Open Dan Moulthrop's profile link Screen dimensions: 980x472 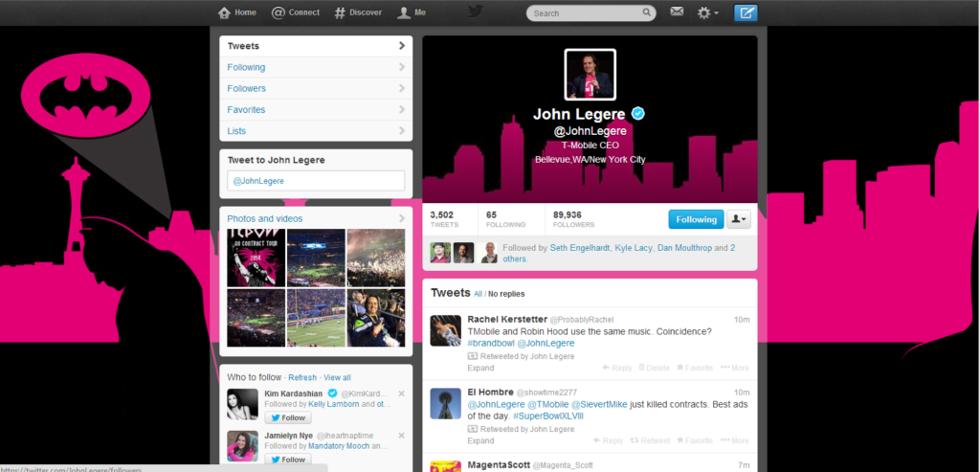(x=683, y=248)
